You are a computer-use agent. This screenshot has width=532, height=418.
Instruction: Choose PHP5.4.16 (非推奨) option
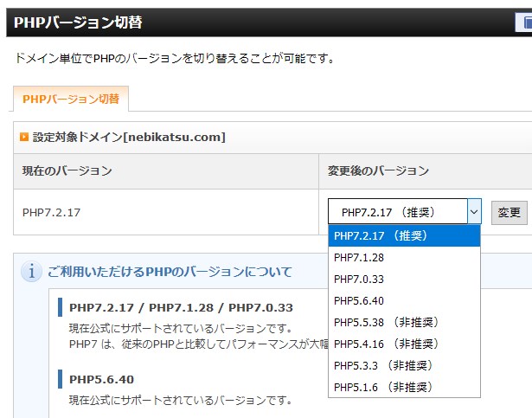tap(404, 344)
